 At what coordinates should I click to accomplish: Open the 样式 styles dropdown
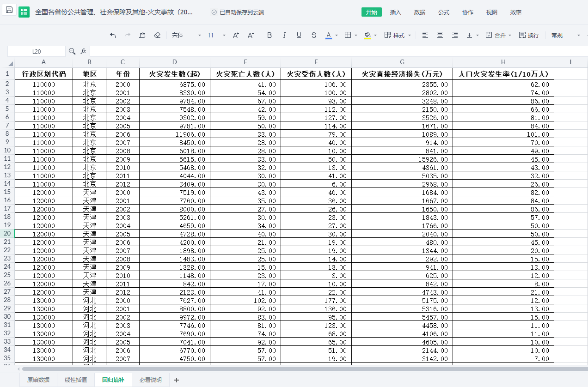398,35
